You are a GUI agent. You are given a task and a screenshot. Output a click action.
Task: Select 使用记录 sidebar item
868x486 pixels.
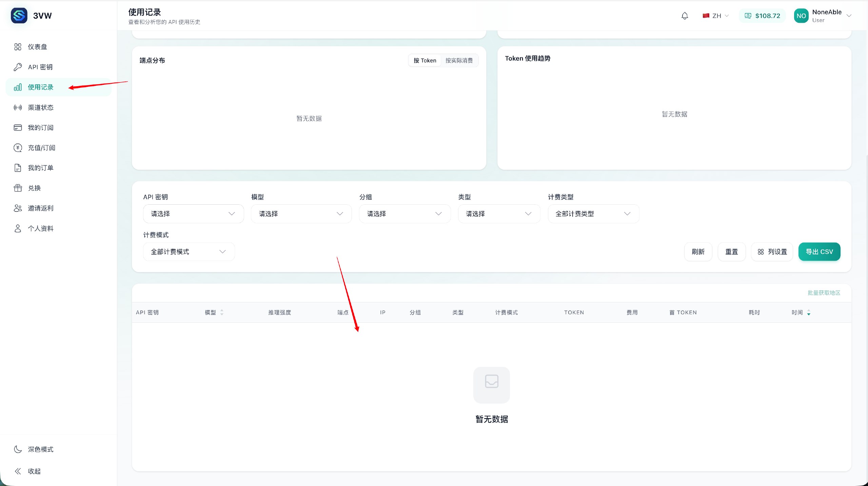click(x=58, y=87)
